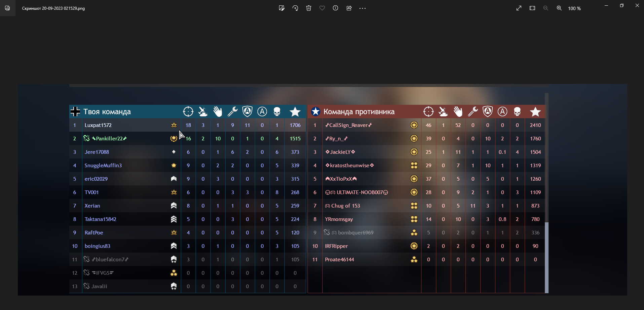This screenshot has height=310, width=644.
Task: Click the Photos app icon at top-left
Action: pos(7,8)
